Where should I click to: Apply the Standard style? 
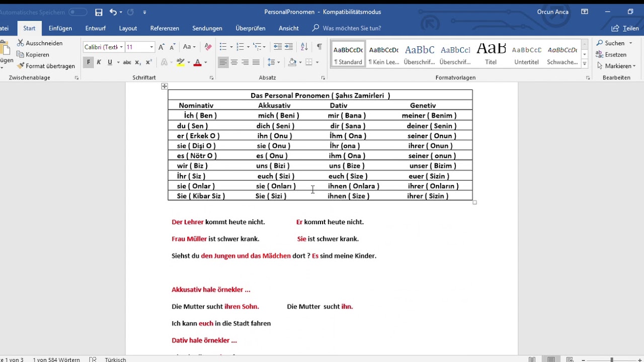coord(348,54)
